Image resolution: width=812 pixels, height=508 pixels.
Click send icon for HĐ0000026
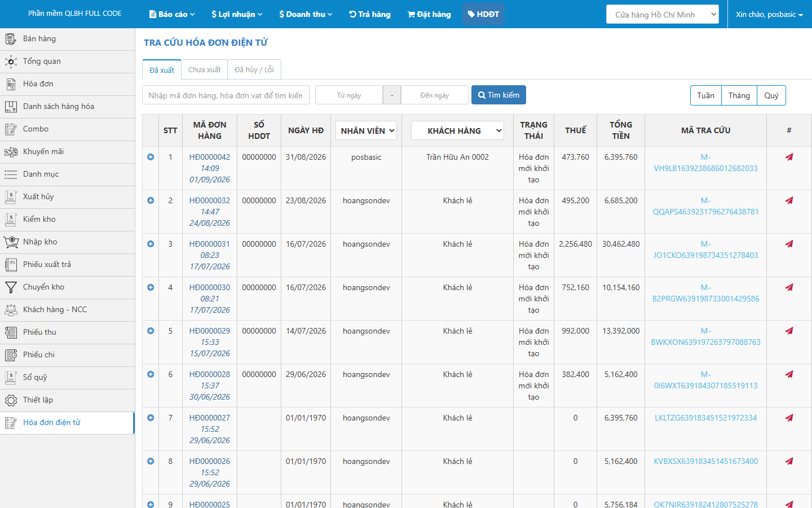pos(789,461)
